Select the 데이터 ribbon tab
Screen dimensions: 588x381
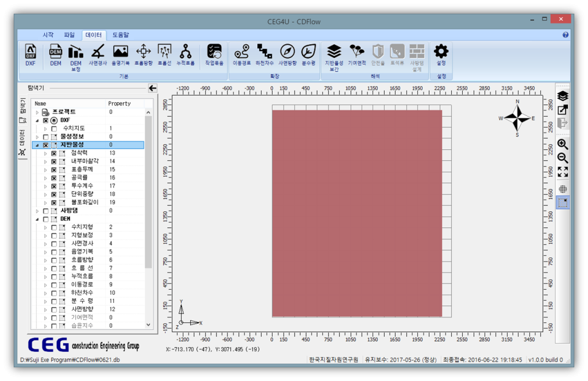pos(94,34)
